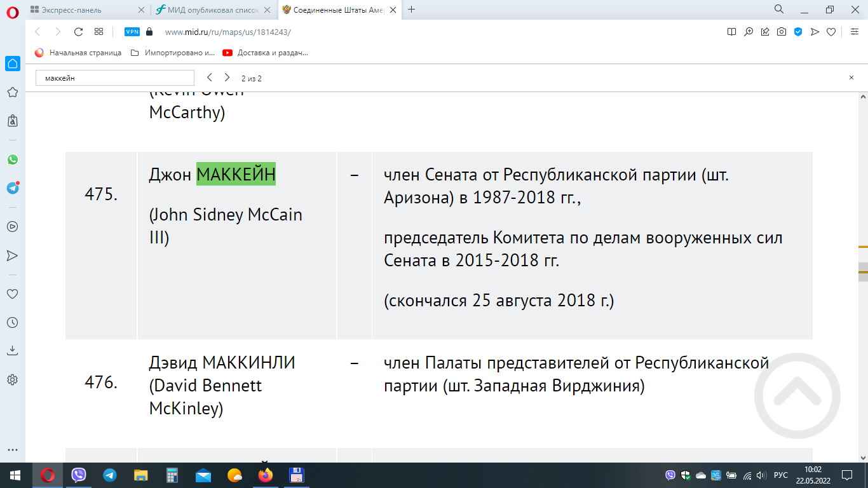
Task: Click the zoom-in magnifier icon in the address bar
Action: [x=749, y=32]
